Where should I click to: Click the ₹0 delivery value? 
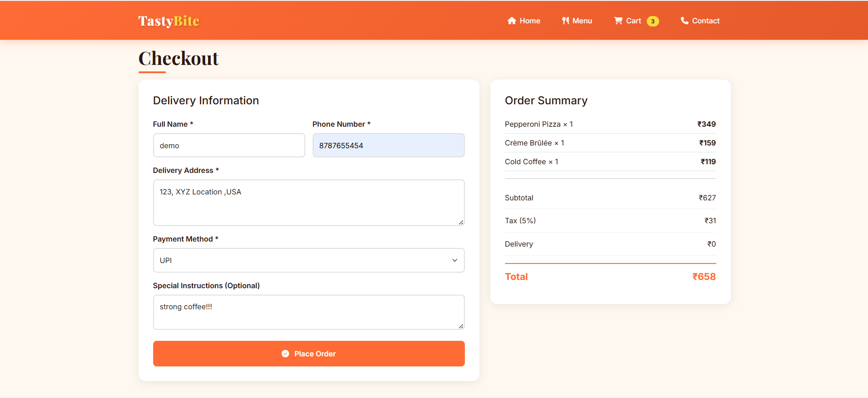click(712, 244)
